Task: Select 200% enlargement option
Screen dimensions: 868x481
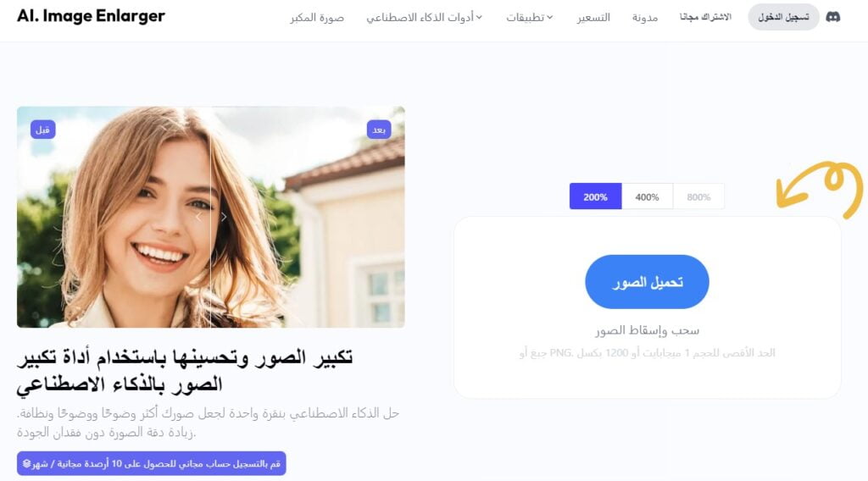Action: pos(595,196)
